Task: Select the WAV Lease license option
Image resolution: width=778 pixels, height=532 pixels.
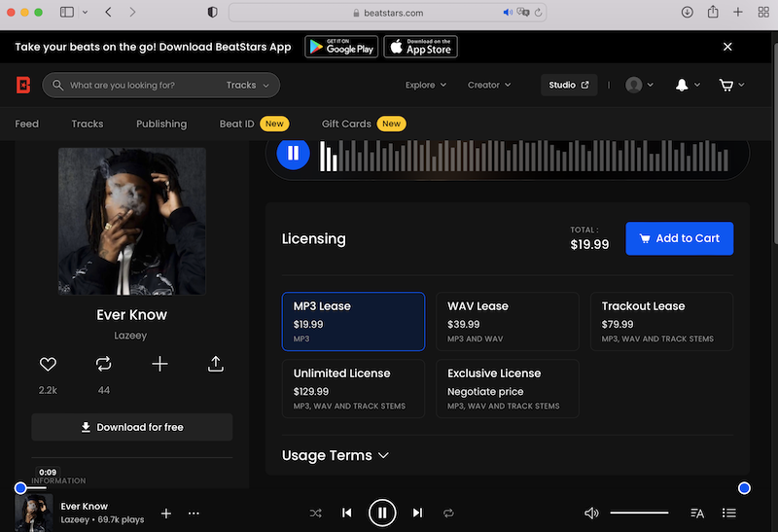Action: tap(507, 321)
